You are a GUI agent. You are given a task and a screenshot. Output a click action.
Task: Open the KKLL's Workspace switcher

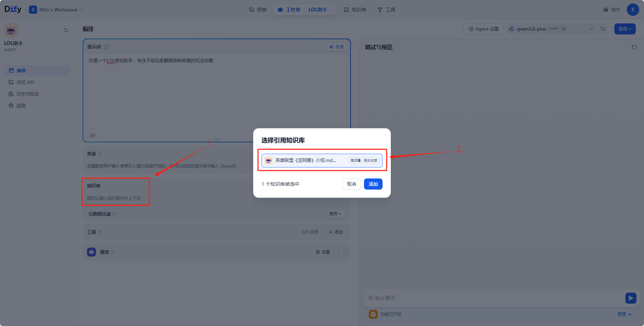pyautogui.click(x=56, y=10)
